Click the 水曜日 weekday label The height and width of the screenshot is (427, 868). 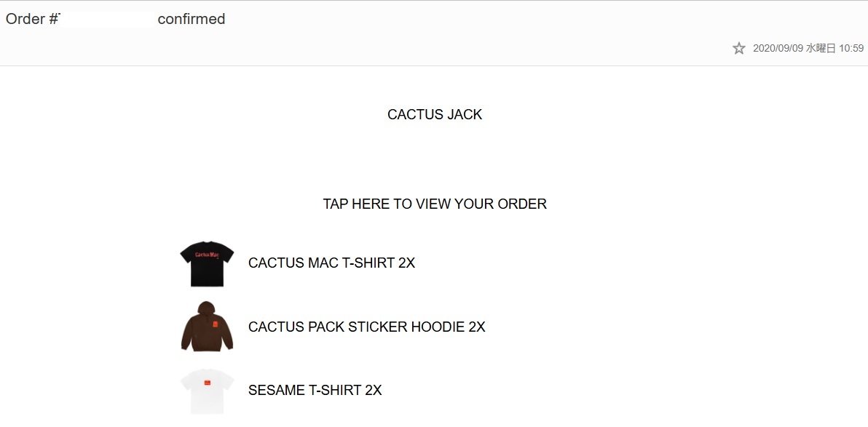[821, 49]
